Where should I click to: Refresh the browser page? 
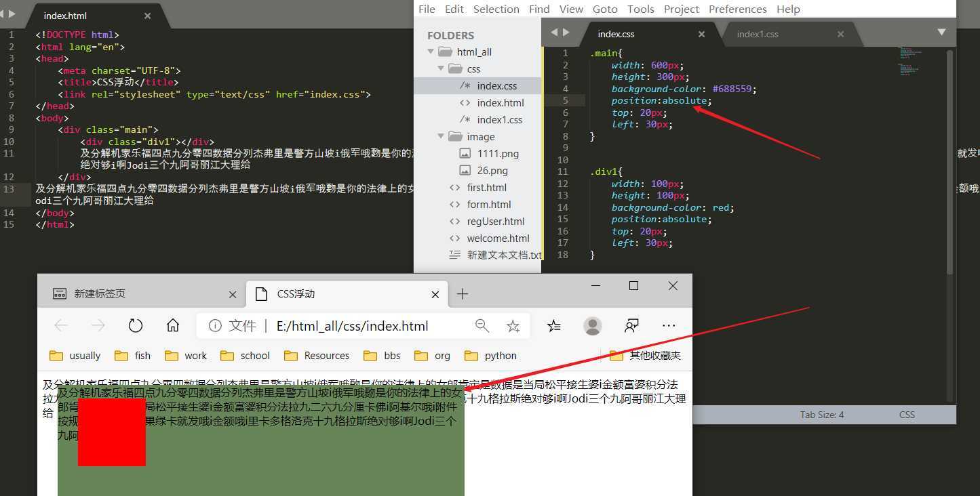(136, 326)
